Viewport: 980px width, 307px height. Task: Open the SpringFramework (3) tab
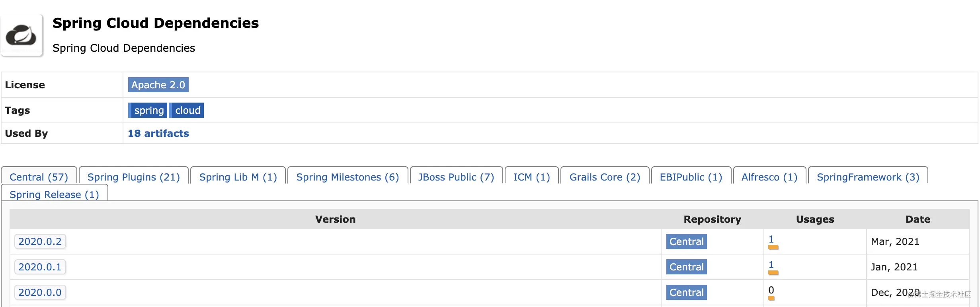(868, 177)
